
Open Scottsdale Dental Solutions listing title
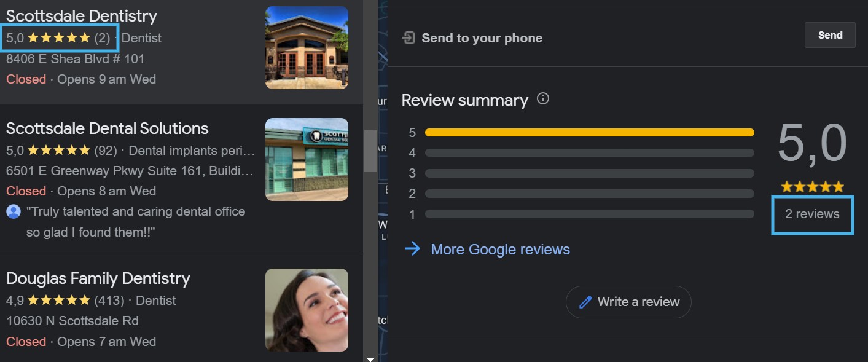coord(108,128)
